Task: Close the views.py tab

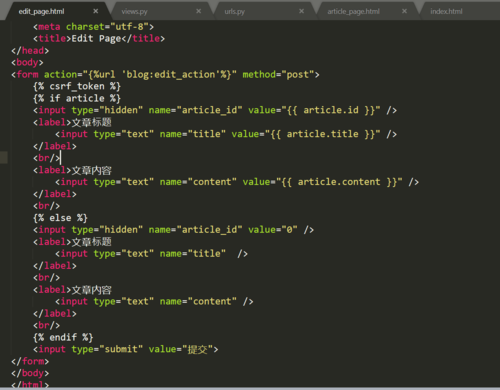Action: pos(198,11)
